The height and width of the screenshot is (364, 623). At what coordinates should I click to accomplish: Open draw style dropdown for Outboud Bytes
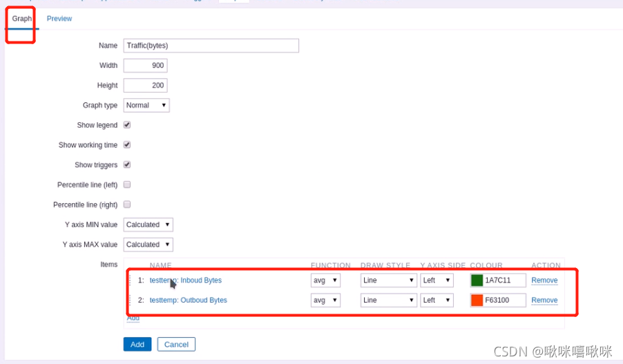point(389,300)
